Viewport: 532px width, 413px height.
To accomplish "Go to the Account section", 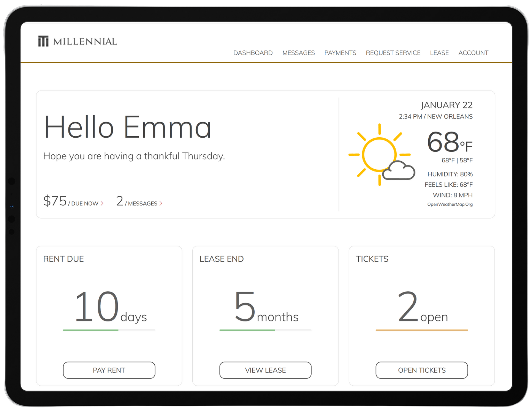I will point(473,52).
